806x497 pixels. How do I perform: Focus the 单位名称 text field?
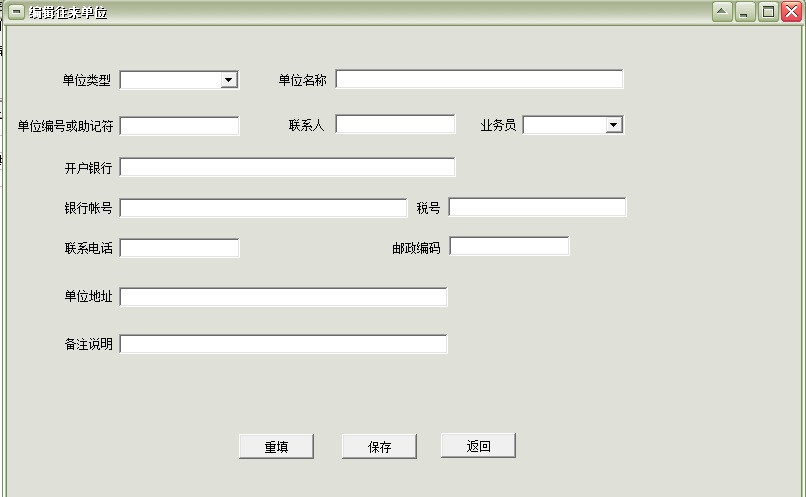pos(479,79)
